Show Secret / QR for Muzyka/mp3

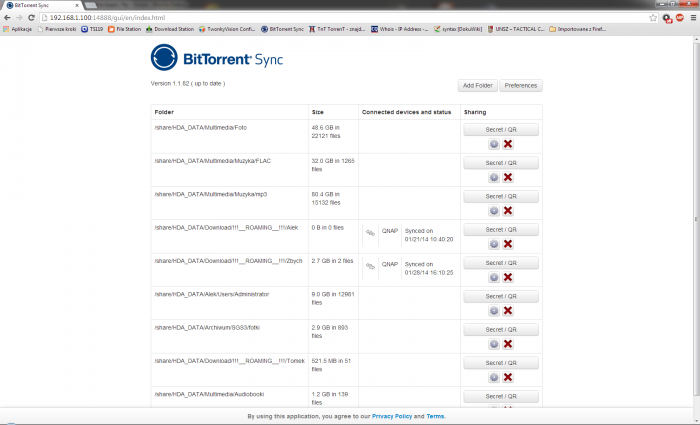pyautogui.click(x=501, y=196)
